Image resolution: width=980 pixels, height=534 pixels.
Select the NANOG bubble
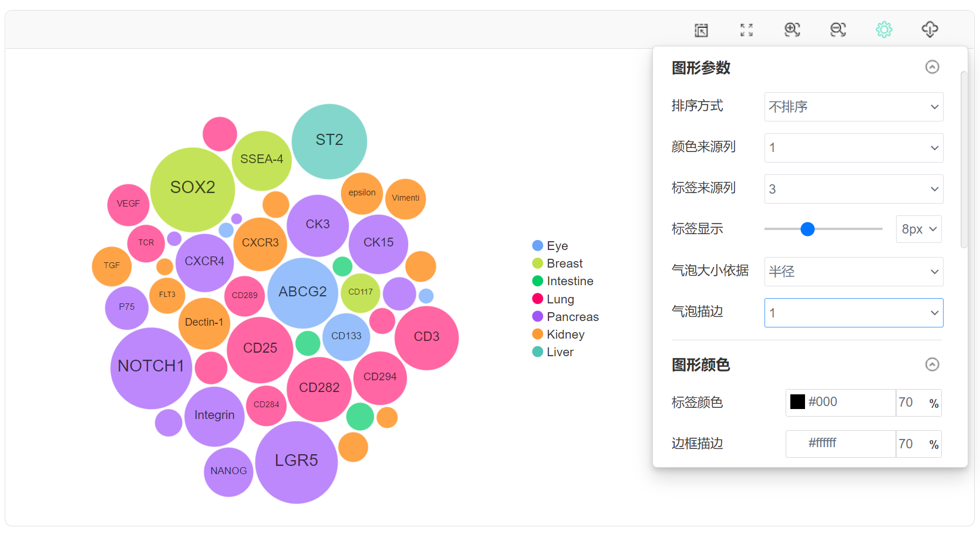(x=228, y=472)
